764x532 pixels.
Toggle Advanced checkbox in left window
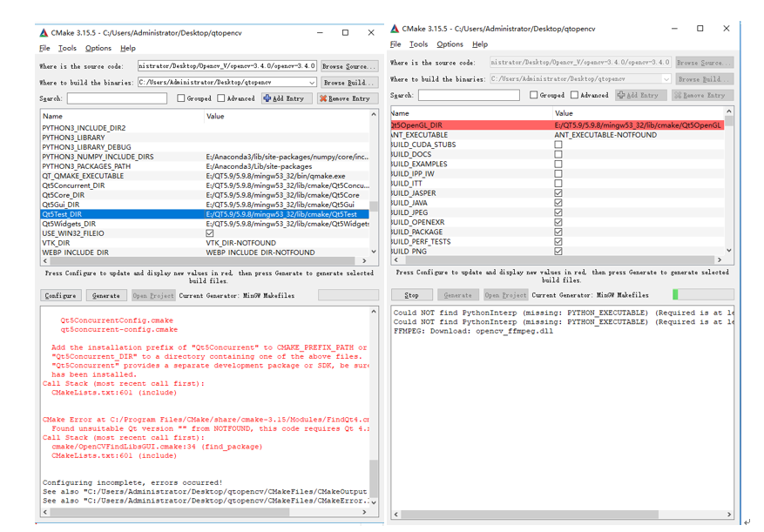click(221, 98)
